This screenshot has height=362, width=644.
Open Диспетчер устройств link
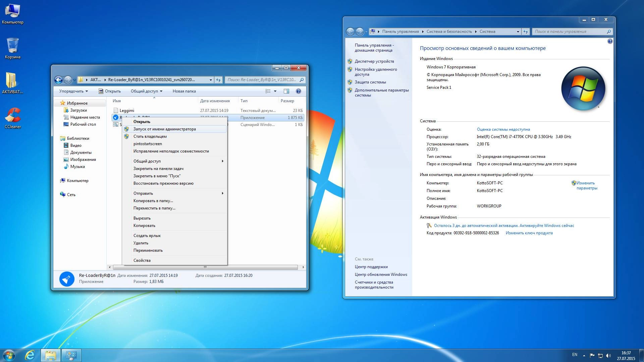pyautogui.click(x=374, y=61)
